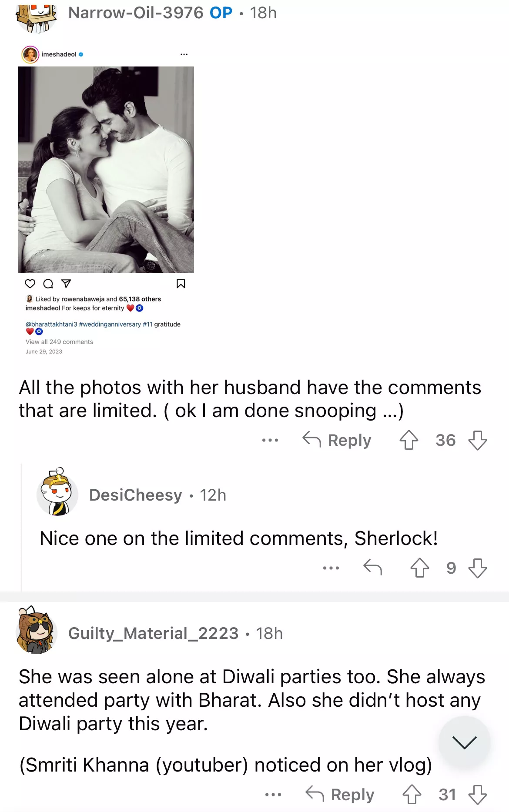Open more options for Narrow-Oil-3976's comment
The width and height of the screenshot is (509, 812).
coord(270,440)
